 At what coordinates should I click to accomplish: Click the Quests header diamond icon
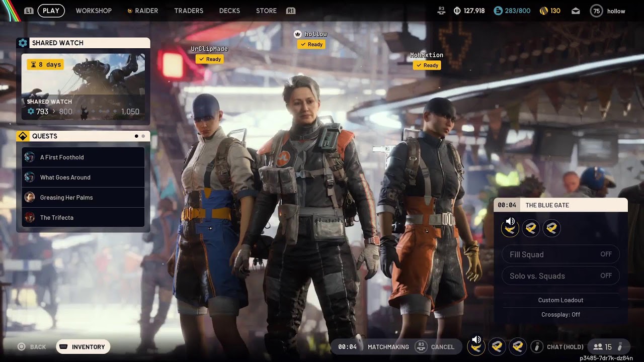tap(23, 136)
